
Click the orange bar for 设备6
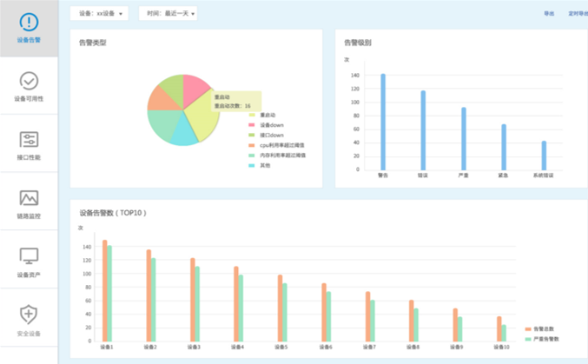click(324, 312)
